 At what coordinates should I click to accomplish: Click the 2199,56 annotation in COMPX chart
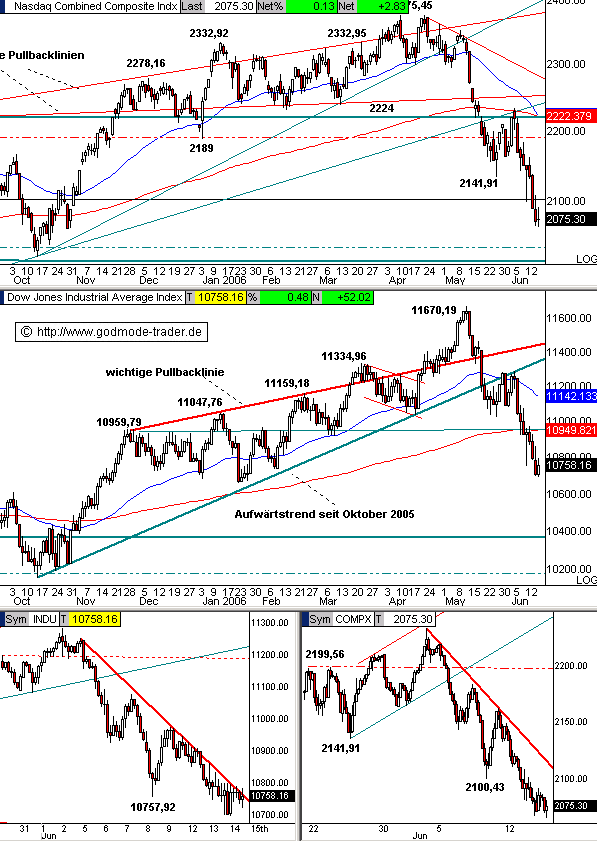tap(325, 654)
